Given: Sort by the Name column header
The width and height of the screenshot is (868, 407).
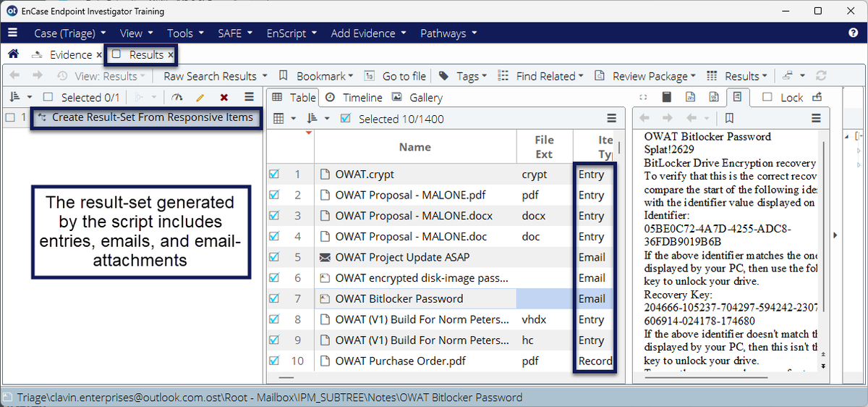Looking at the screenshot, I should 415,147.
